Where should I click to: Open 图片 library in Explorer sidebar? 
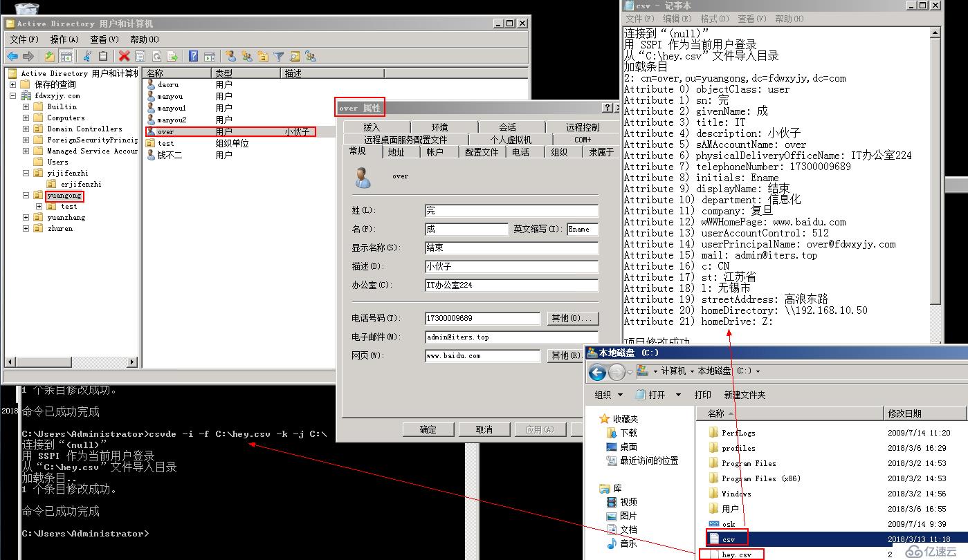click(628, 516)
